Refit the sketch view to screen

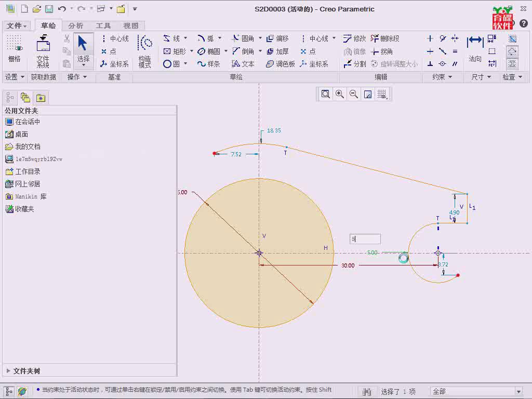[x=325, y=94]
